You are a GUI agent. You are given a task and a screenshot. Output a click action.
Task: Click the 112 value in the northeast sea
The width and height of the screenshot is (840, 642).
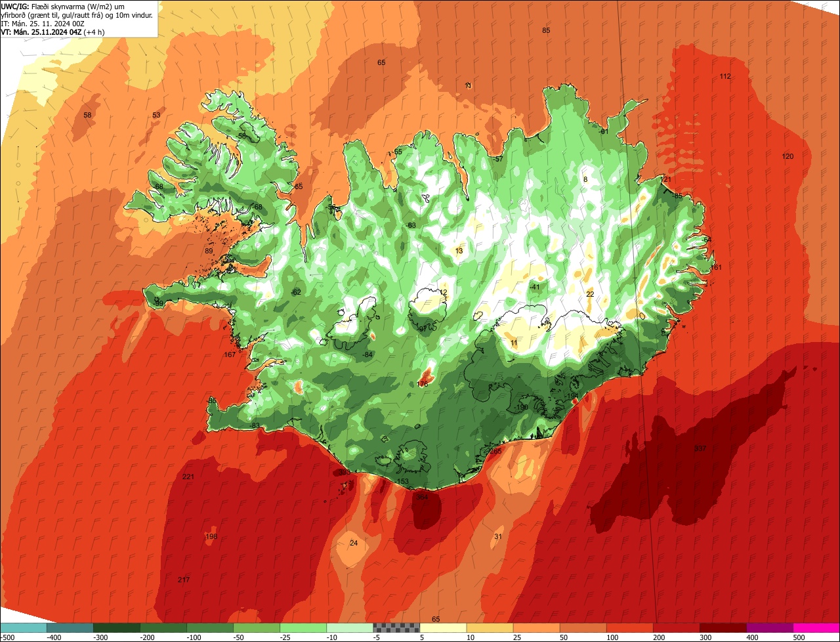click(725, 76)
